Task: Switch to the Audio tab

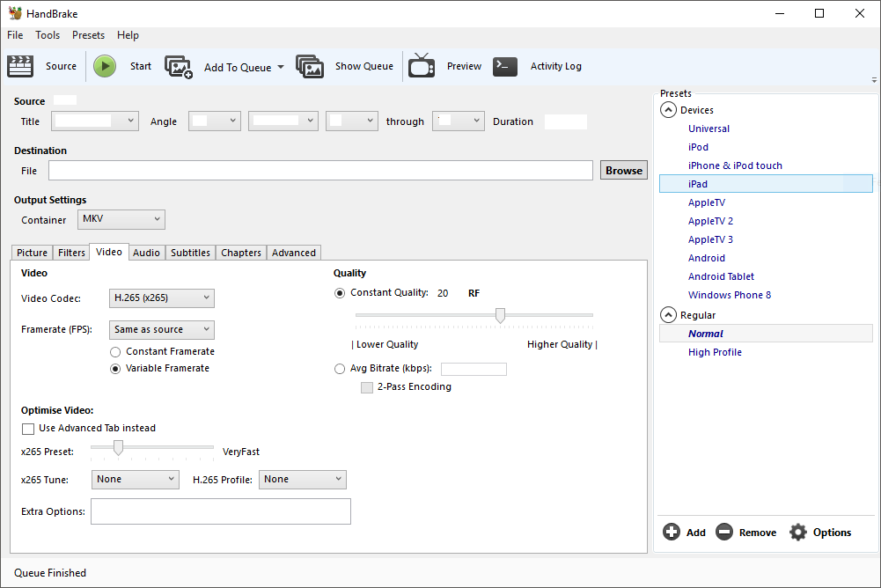Action: pyautogui.click(x=146, y=253)
